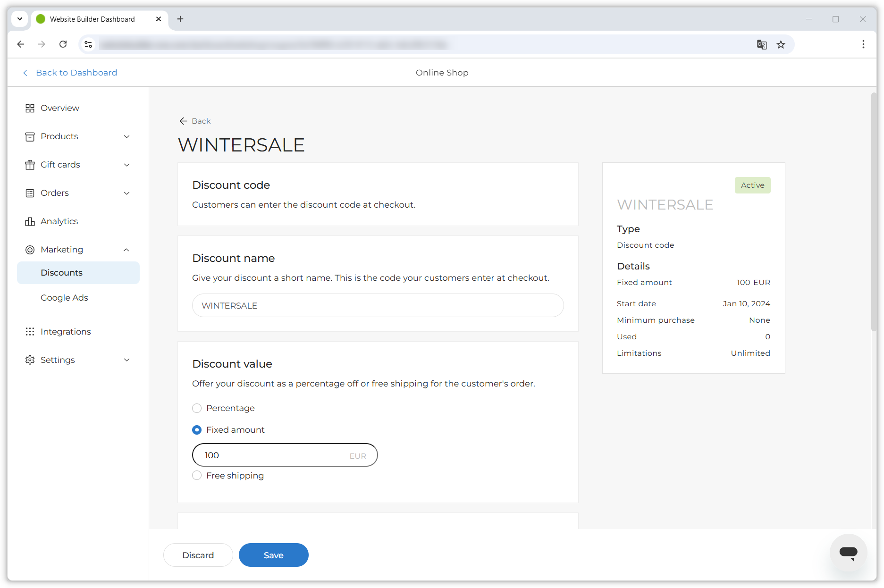Click the Integrations dots icon
Image resolution: width=884 pixels, height=588 pixels.
point(30,332)
